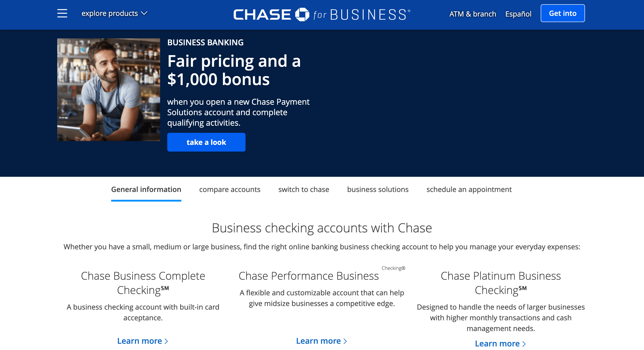
Task: Switch language to Español
Action: click(x=518, y=14)
